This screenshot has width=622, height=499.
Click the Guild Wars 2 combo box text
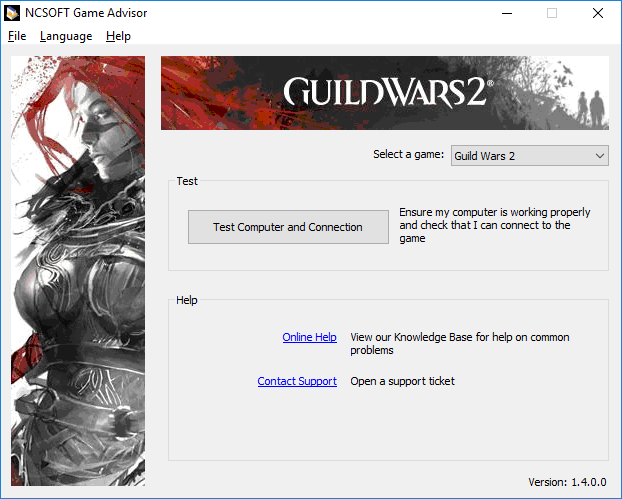pyautogui.click(x=484, y=156)
